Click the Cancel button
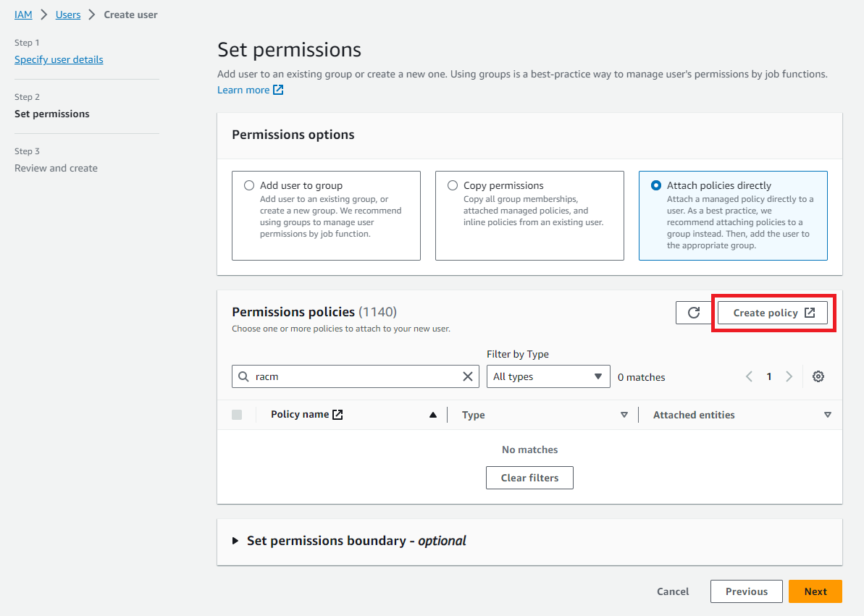The image size is (864, 616). 673,591
